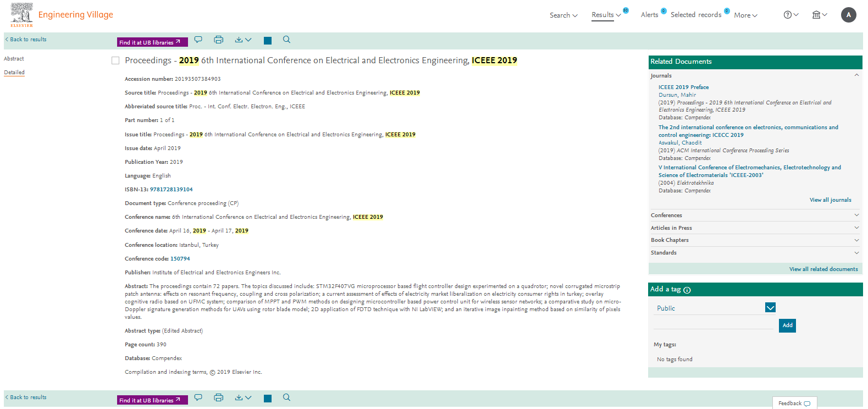Open Selected records
The width and height of the screenshot is (868, 409).
click(696, 15)
